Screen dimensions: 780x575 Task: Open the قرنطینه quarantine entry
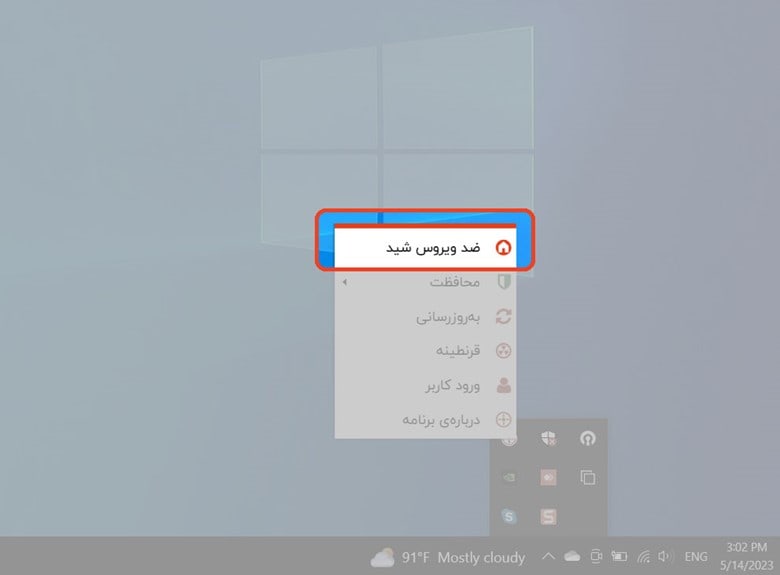tap(425, 351)
